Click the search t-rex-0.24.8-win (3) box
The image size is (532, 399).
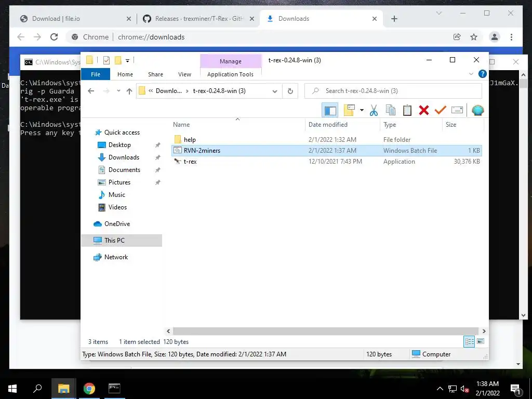393,91
